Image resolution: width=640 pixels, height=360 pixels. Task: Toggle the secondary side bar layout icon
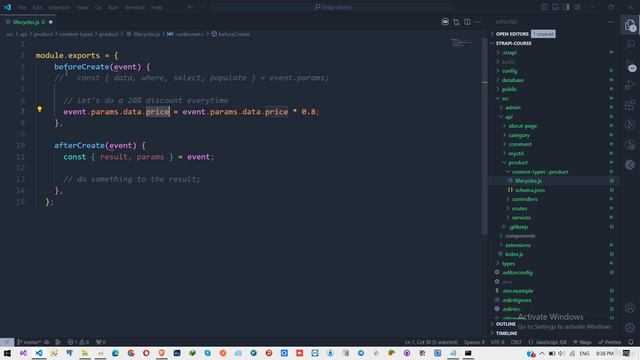click(x=567, y=7)
